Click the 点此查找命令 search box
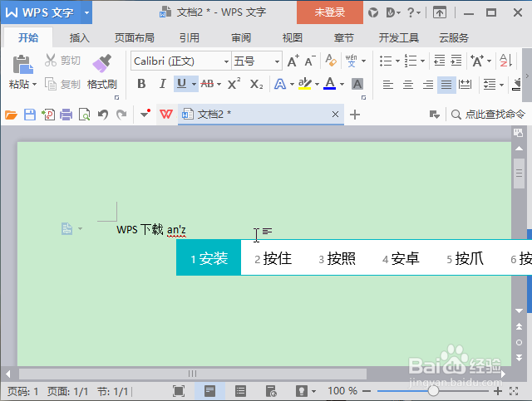 coord(488,115)
